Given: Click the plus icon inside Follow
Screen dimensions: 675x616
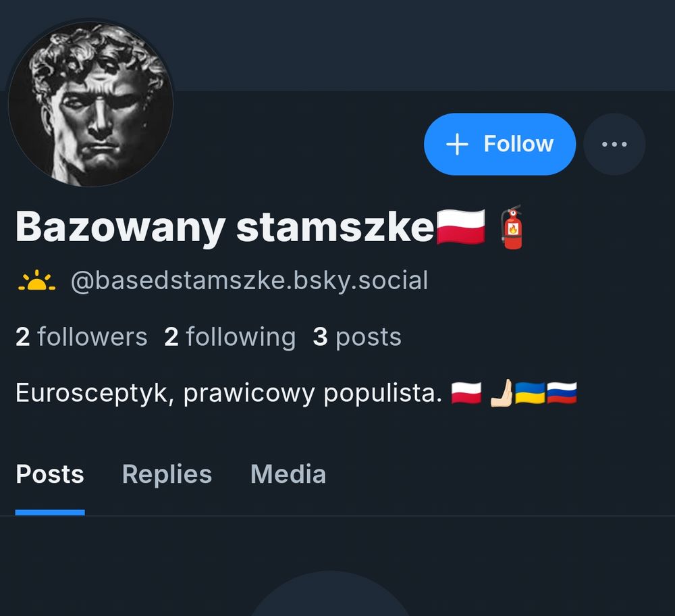Looking at the screenshot, I should pyautogui.click(x=457, y=145).
